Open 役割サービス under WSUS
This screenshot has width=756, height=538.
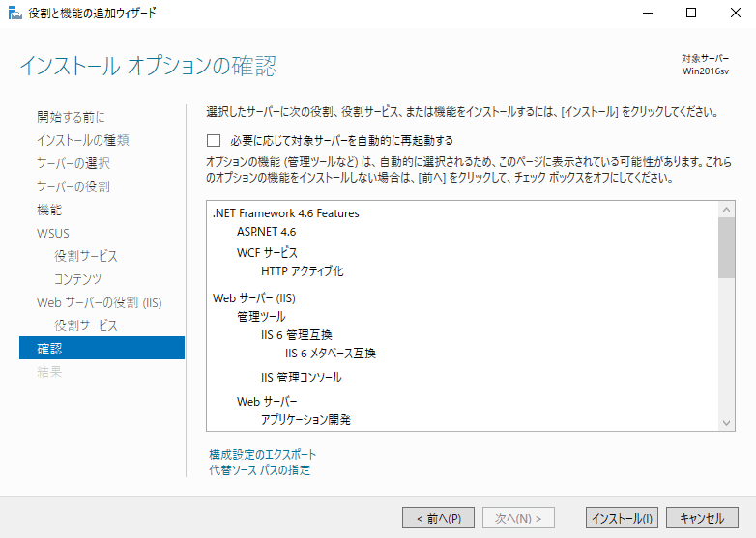click(x=86, y=256)
